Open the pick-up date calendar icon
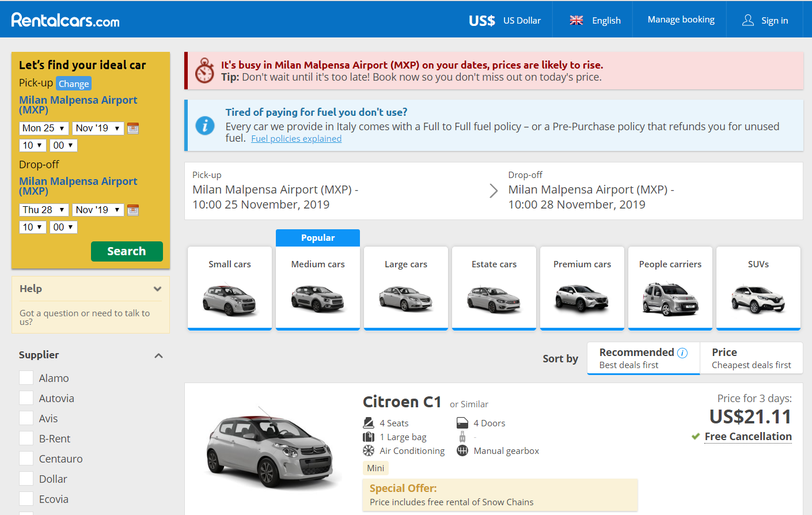The image size is (812, 515). coord(133,128)
